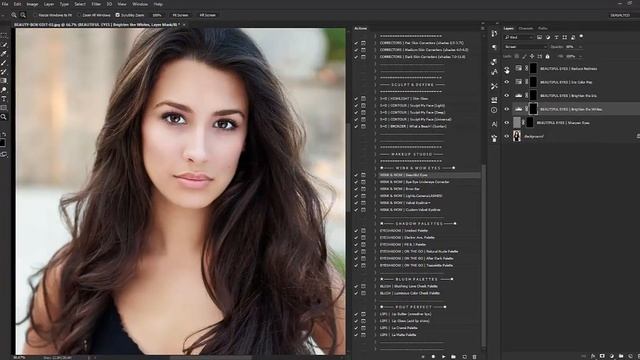The image size is (640, 360).
Task: Open the Fill value dropdown arrow
Action: coord(580,56)
